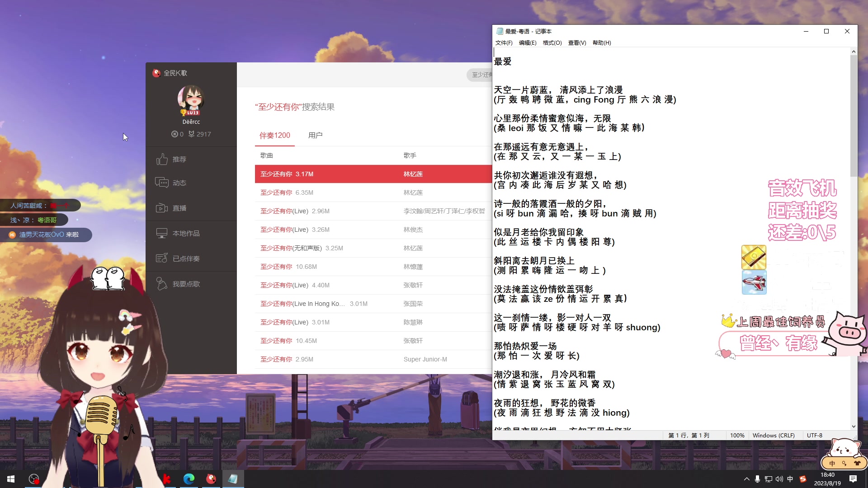This screenshot has height=488, width=868.
Task: Open 文件(F) menu in Notepad
Action: [x=504, y=43]
